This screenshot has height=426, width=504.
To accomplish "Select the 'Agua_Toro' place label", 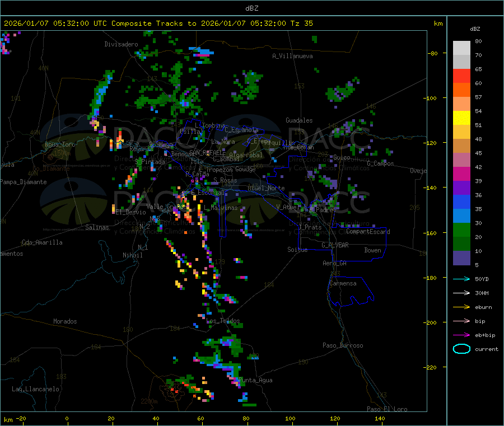I will tap(60, 144).
